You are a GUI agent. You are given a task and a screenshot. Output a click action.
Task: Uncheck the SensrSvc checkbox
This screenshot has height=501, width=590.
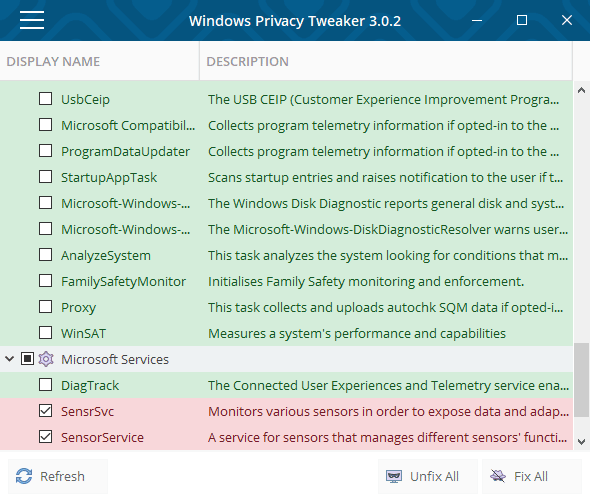click(x=46, y=411)
